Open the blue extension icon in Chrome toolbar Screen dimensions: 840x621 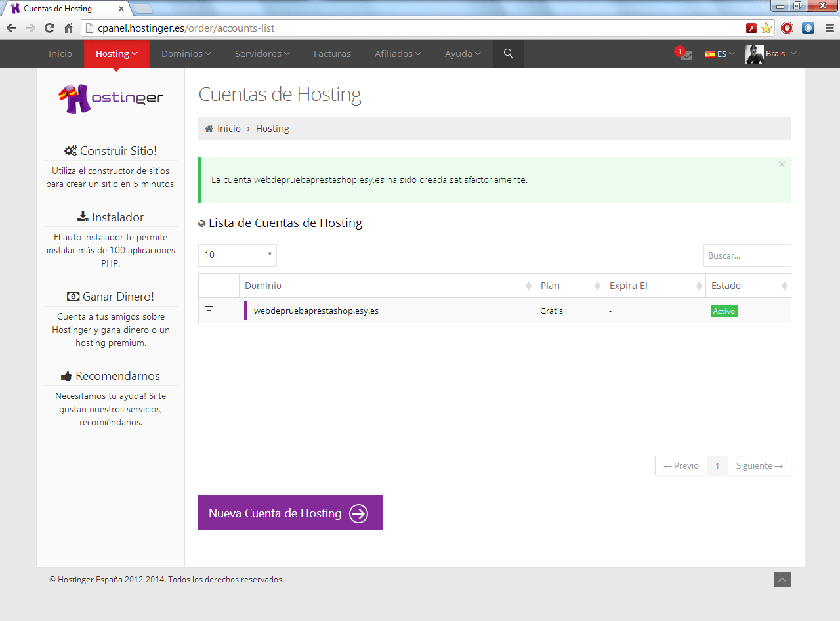[x=808, y=28]
